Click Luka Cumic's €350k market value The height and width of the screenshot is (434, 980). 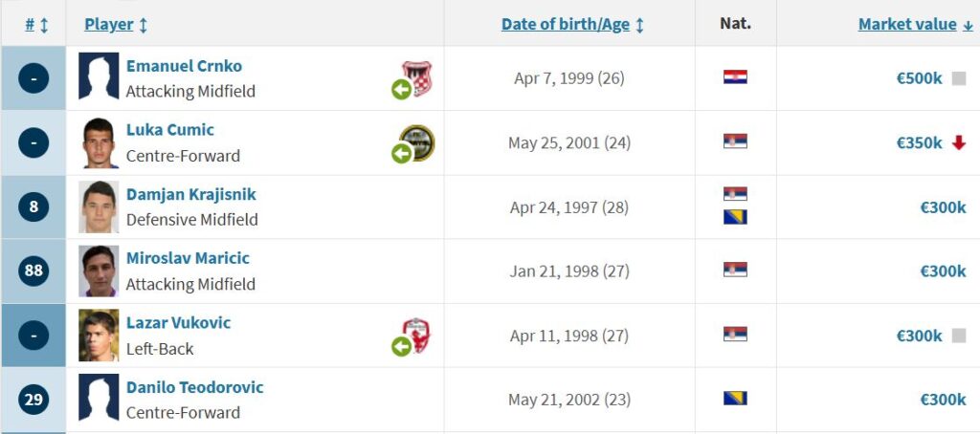[919, 143]
